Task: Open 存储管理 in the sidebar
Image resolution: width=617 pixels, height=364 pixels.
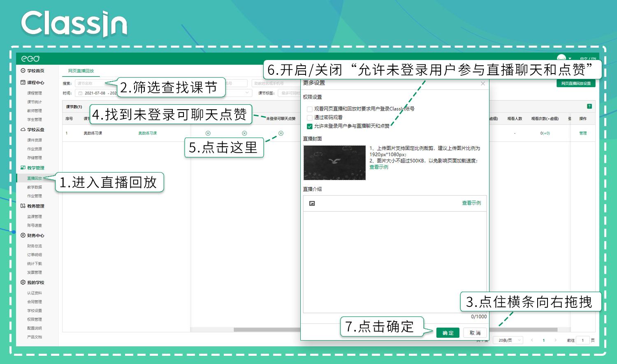Action: click(35, 158)
